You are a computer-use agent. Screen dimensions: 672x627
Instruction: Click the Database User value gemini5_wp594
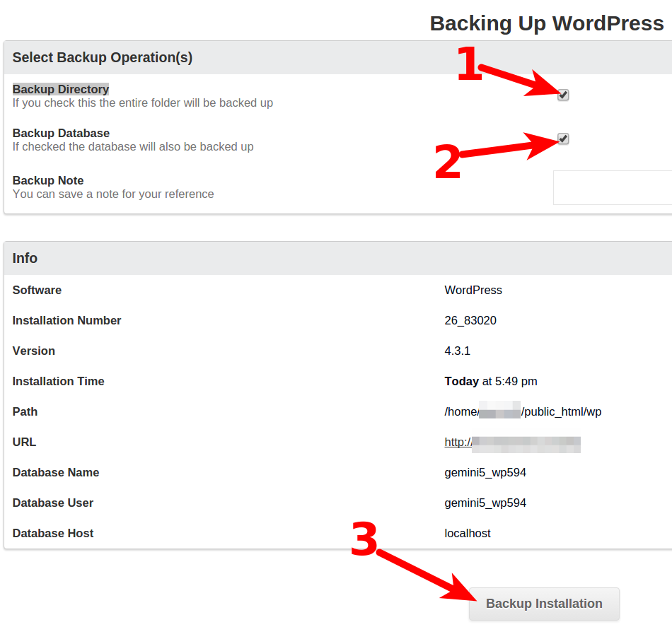(485, 503)
